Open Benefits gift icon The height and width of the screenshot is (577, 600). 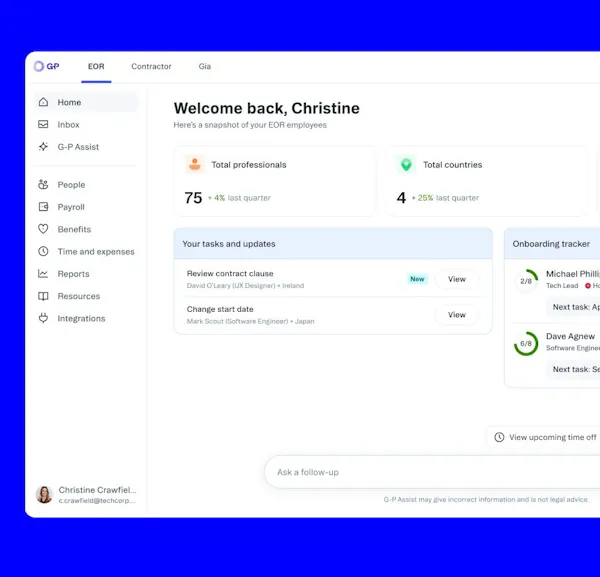pos(43,229)
